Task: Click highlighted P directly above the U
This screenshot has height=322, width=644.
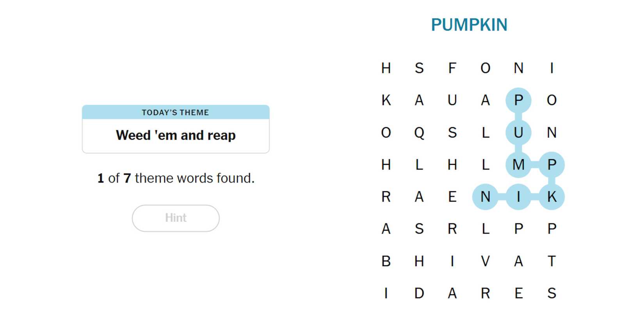Action: (518, 100)
